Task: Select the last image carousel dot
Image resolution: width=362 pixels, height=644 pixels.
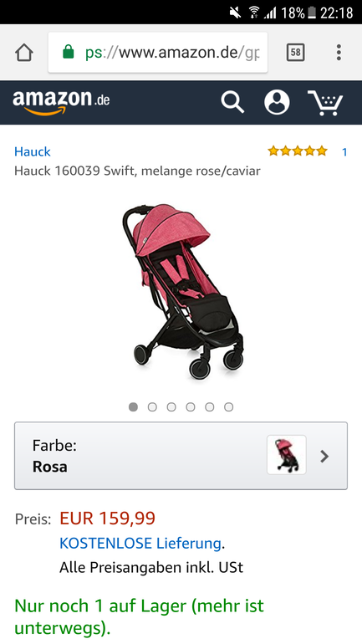Action: coord(228,407)
